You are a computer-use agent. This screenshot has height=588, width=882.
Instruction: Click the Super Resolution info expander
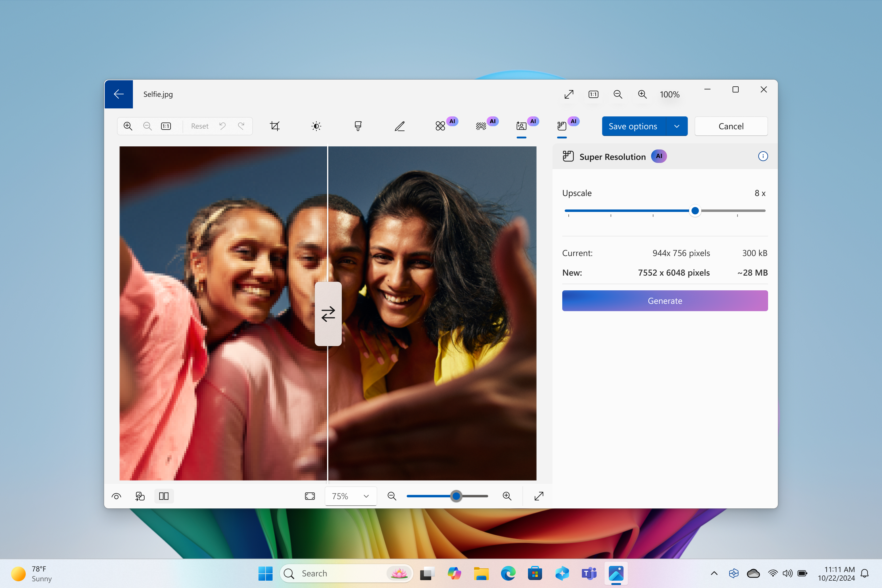pos(763,156)
